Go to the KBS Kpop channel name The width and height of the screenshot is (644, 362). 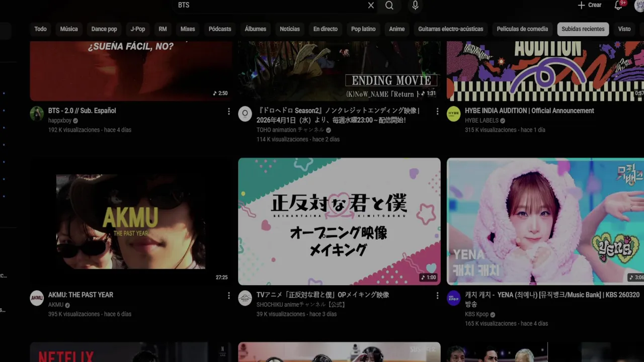coord(477,314)
